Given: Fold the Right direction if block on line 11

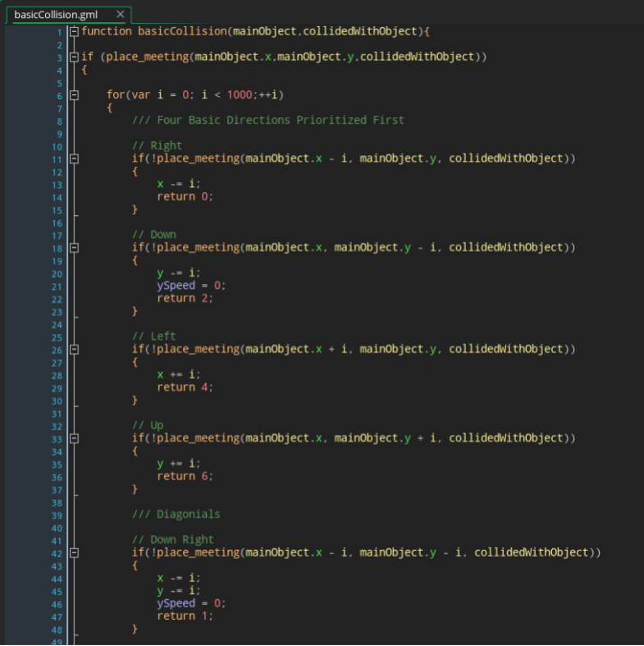Looking at the screenshot, I should [75, 158].
